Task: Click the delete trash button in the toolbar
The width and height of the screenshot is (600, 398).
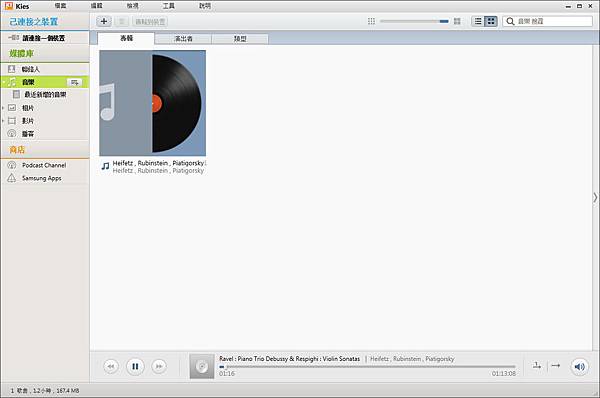Action: 122,21
